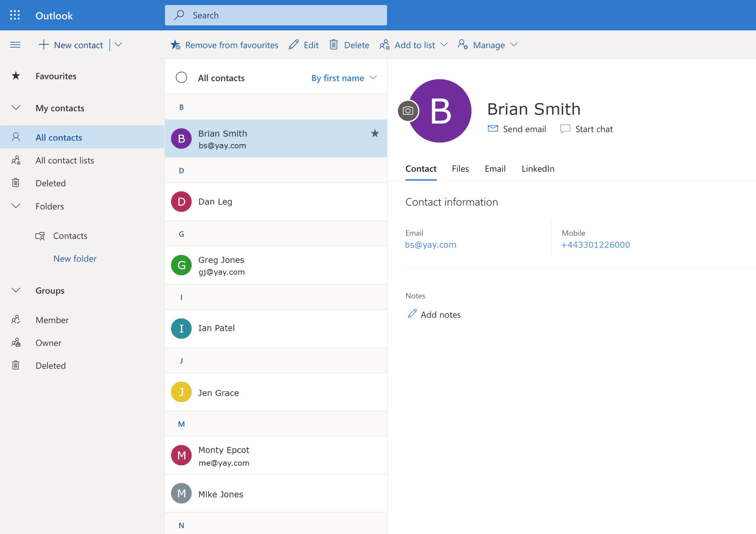Click Brian Smith's large profile avatar

[440, 111]
